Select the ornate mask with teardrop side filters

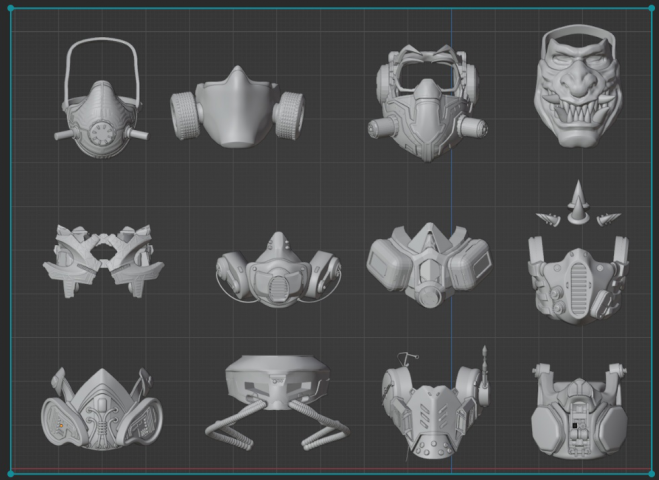pos(102,409)
